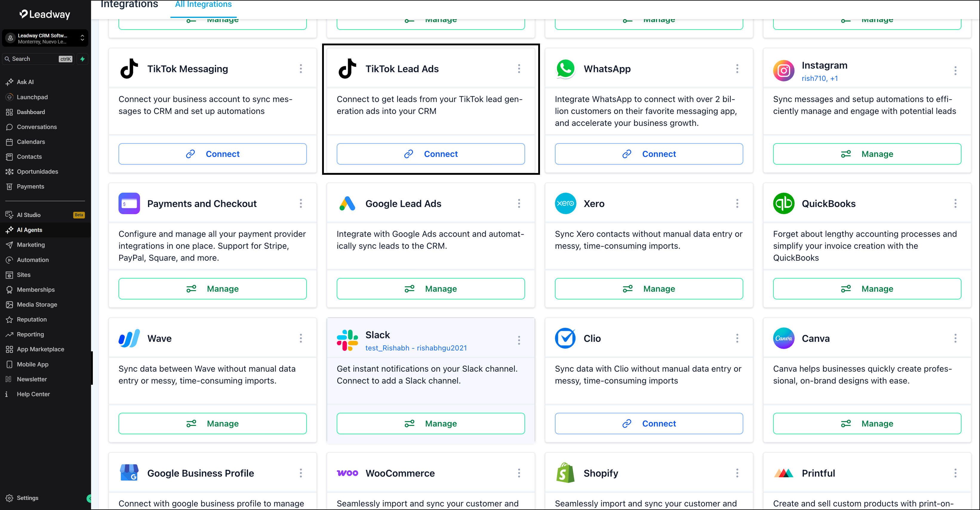
Task: Open options menu for TikTok Lead Ads
Action: (x=519, y=69)
